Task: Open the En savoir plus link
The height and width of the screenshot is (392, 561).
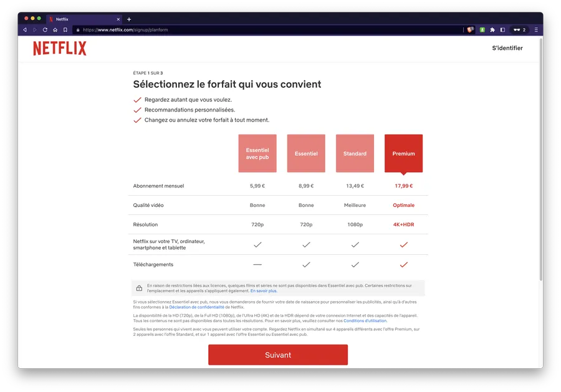Action: point(264,291)
